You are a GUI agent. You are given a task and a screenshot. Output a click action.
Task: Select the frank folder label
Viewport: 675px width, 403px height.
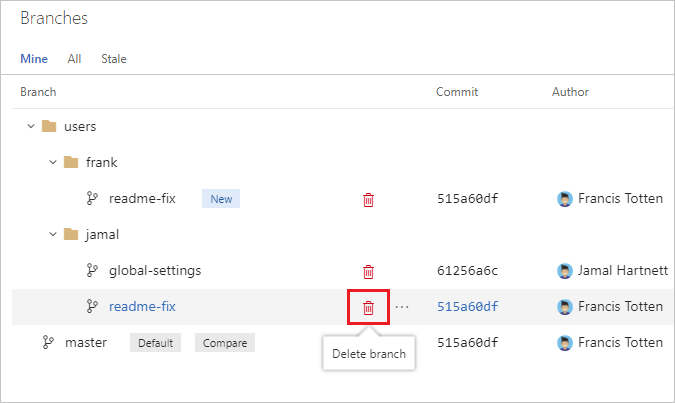click(x=102, y=162)
